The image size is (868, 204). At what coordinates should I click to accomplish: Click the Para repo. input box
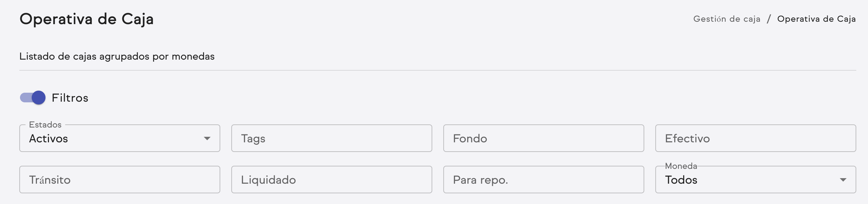click(543, 179)
